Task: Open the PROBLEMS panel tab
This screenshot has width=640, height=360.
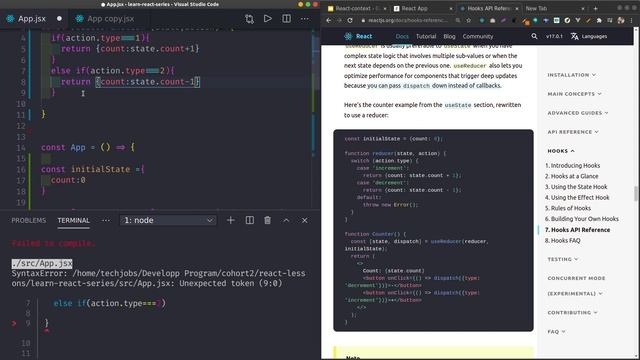Action: (29, 220)
